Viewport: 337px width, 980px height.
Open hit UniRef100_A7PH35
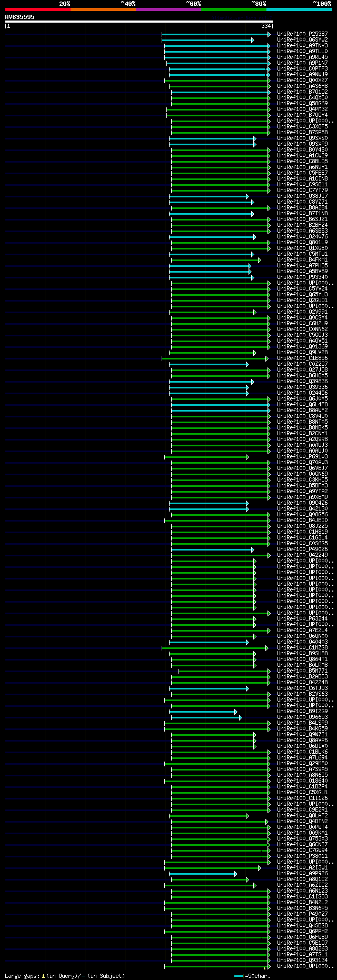302,266
